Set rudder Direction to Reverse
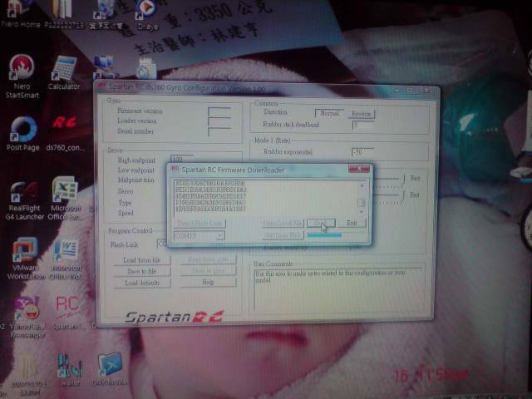The width and height of the screenshot is (532, 399). [x=362, y=114]
